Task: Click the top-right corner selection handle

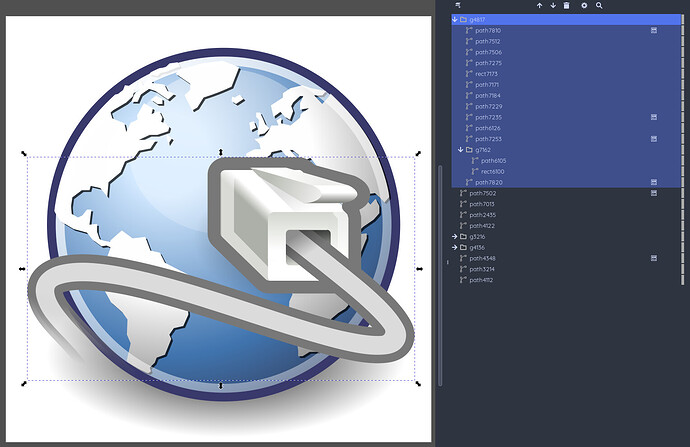Action: (x=418, y=153)
